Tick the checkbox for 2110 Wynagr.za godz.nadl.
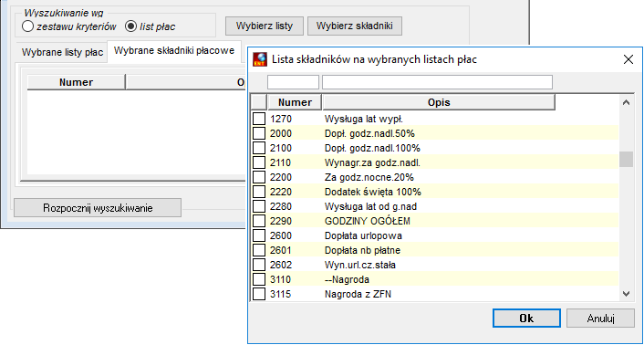644x345 pixels. [x=259, y=162]
